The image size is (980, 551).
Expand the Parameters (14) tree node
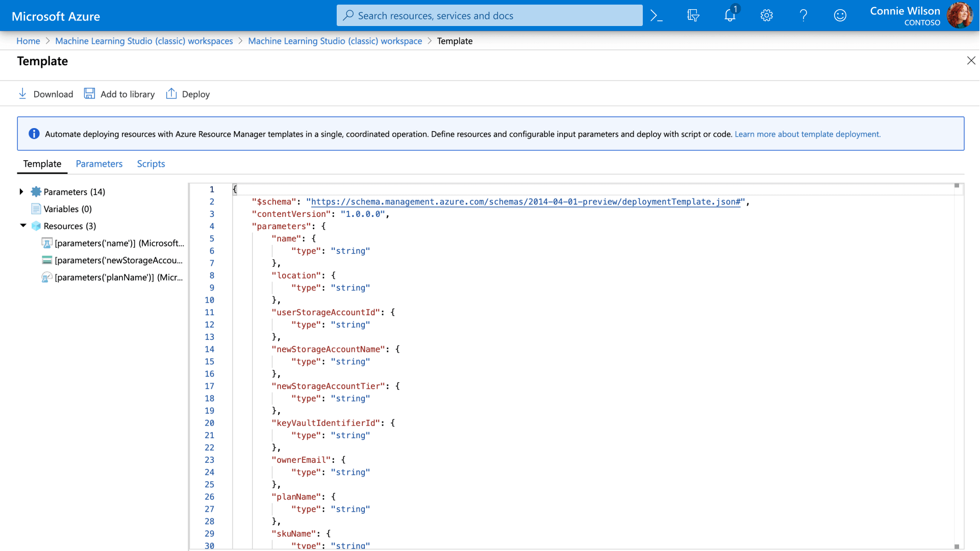coord(21,192)
